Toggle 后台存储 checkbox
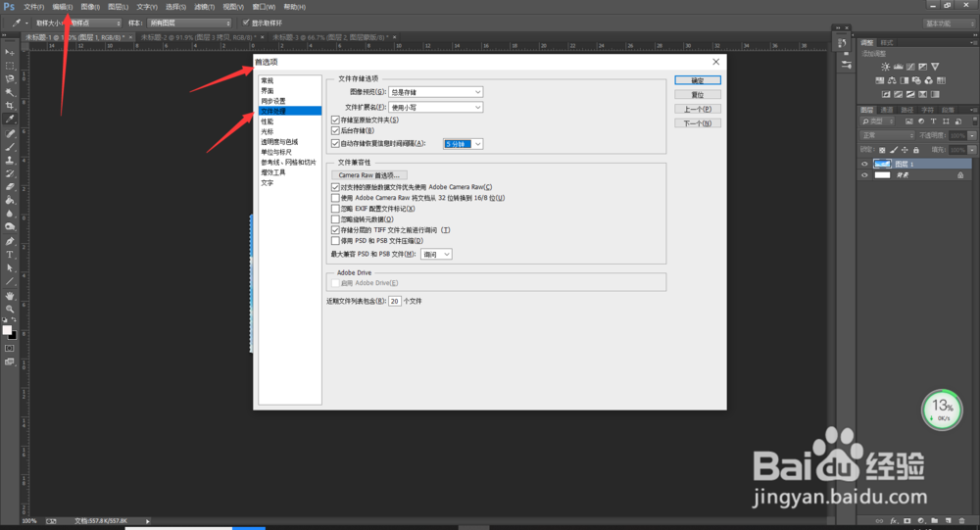 (x=335, y=130)
